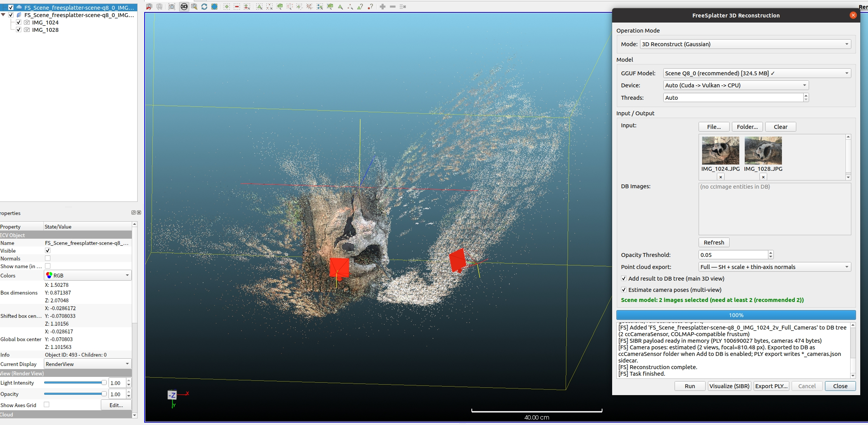Click the Folder... input button

747,127
